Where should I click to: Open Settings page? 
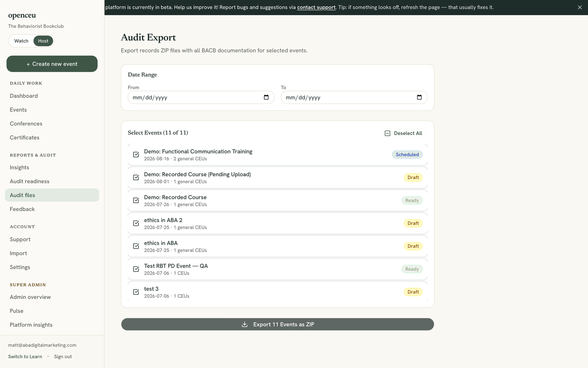pos(52,267)
